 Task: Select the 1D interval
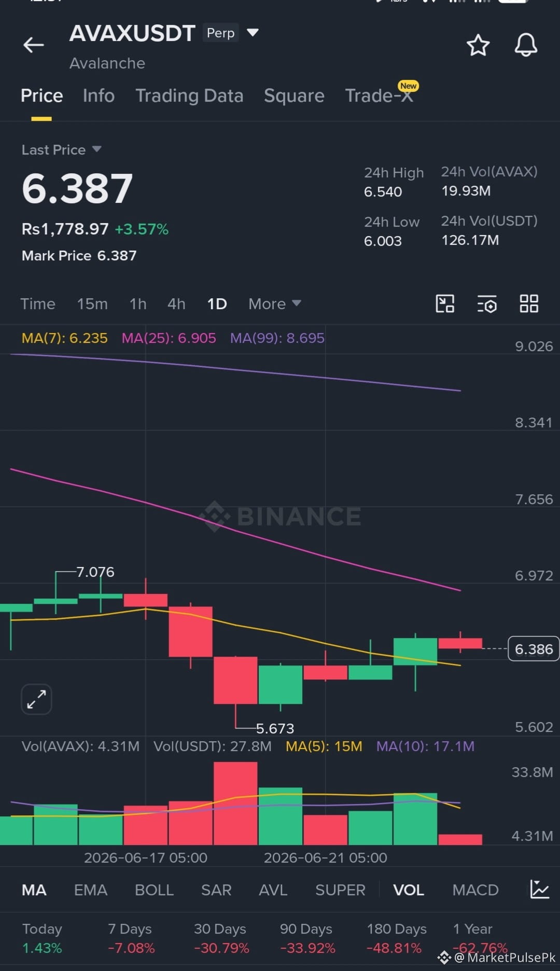pyautogui.click(x=217, y=303)
